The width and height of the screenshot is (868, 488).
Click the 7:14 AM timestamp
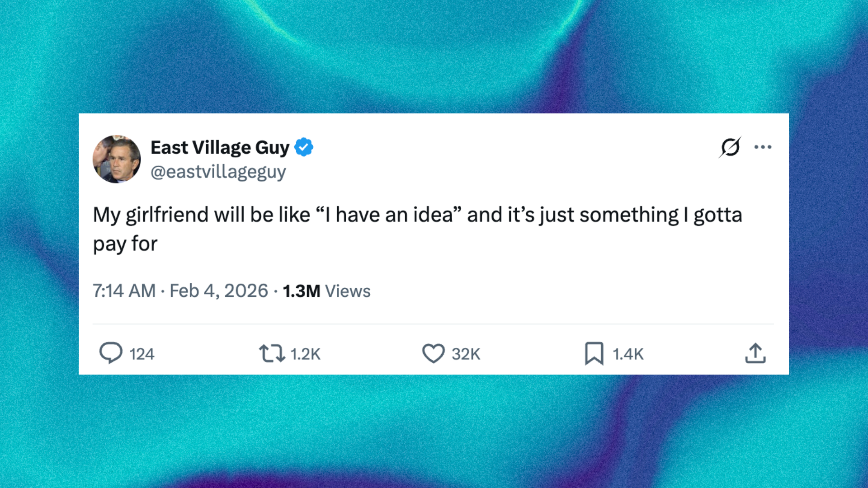point(124,291)
